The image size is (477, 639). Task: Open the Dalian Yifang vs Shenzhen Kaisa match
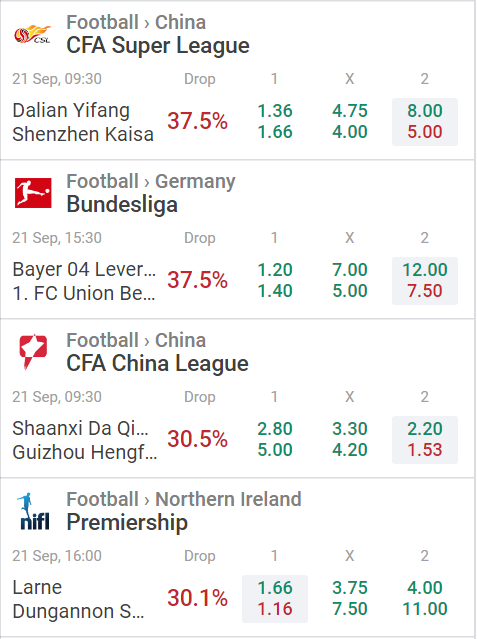pos(83,122)
